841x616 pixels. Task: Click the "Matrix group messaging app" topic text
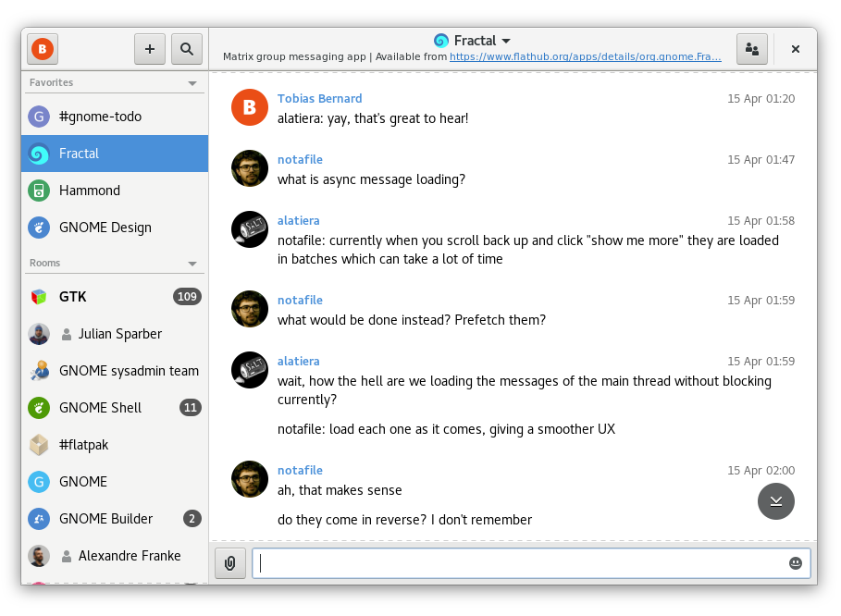point(294,56)
